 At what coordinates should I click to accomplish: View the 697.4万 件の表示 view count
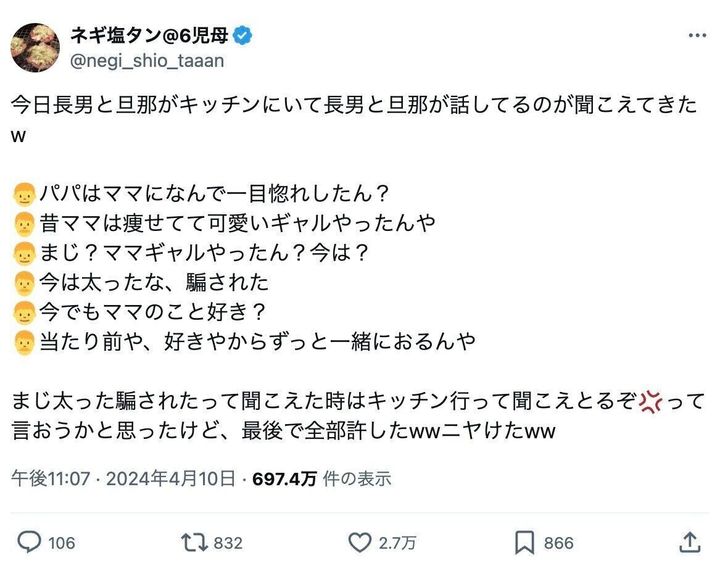click(320, 479)
